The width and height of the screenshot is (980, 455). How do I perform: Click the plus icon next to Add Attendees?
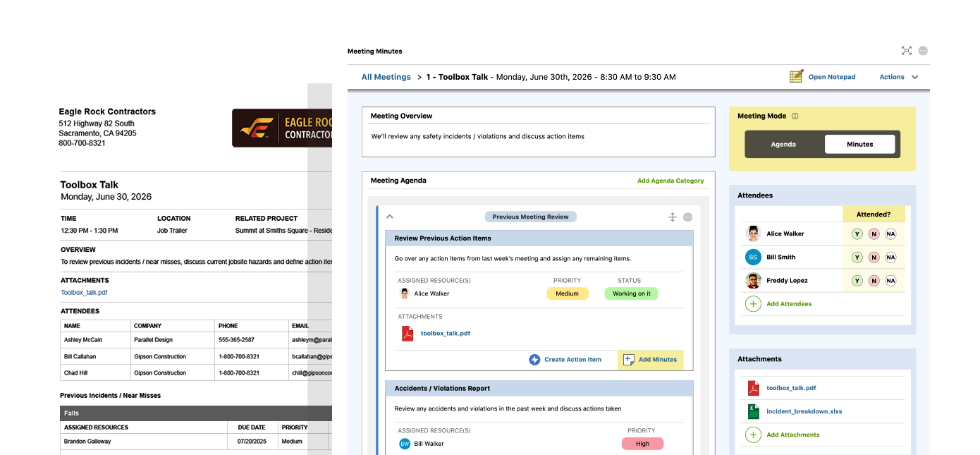tap(753, 303)
